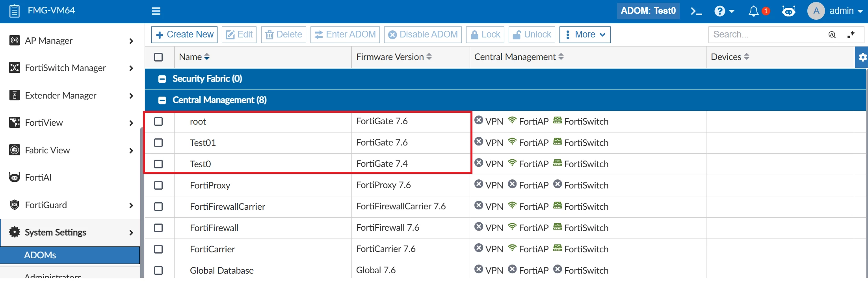The image size is (868, 289).
Task: Click the search magnifier icon
Action: 832,35
